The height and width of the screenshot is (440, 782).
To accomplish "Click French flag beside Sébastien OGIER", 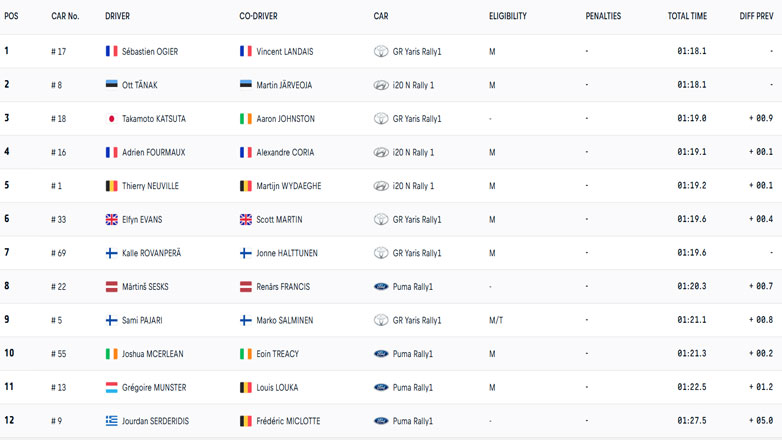I will [x=111, y=51].
